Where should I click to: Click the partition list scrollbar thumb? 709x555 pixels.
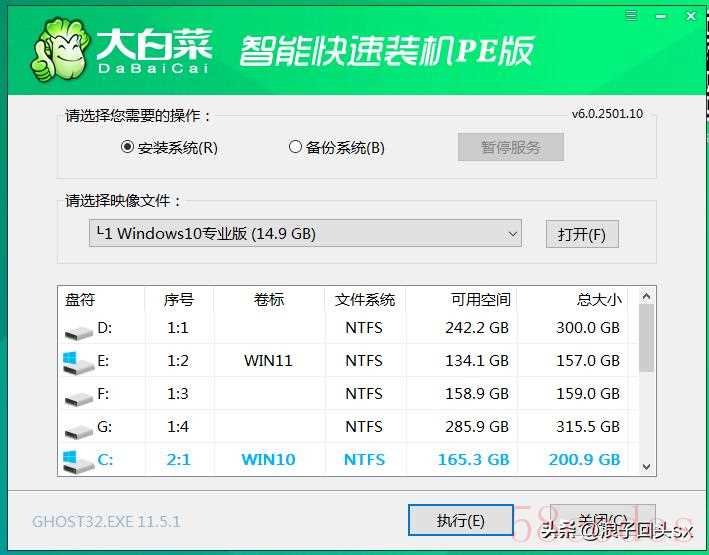[x=646, y=338]
